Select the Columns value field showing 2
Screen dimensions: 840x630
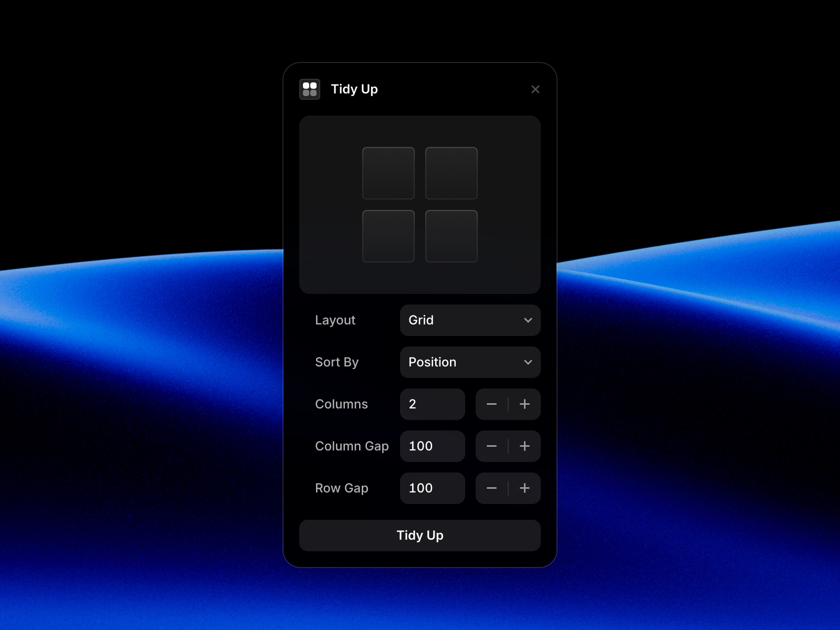(x=432, y=404)
